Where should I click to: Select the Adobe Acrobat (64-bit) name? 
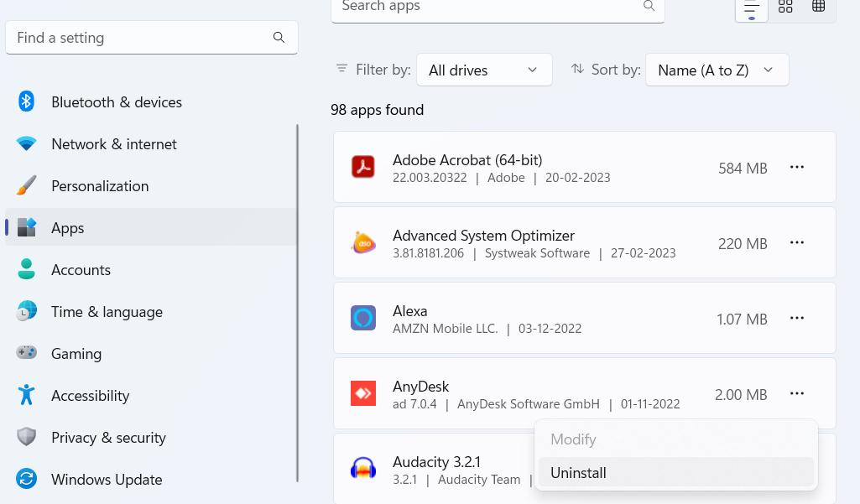point(467,160)
